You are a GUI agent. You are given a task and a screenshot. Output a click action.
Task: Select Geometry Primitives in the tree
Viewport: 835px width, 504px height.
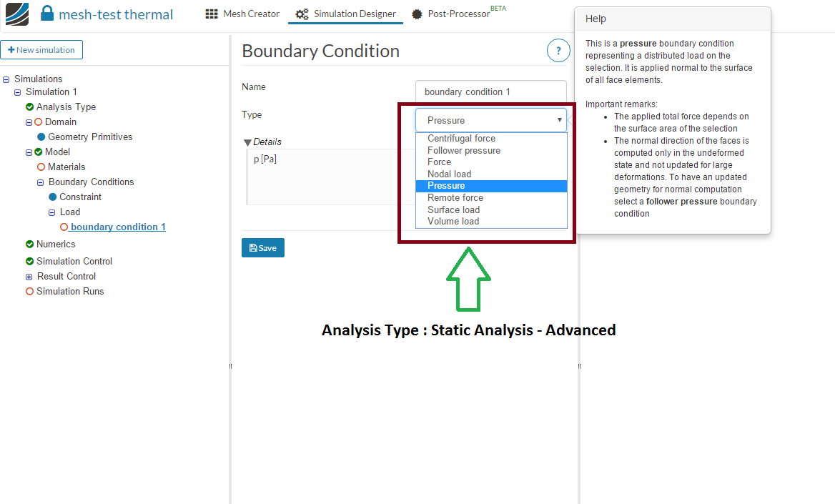pos(90,137)
